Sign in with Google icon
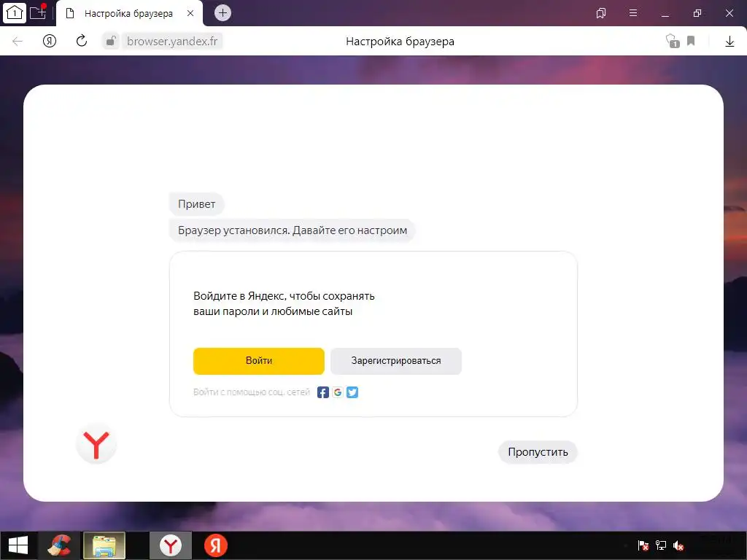 [x=338, y=392]
